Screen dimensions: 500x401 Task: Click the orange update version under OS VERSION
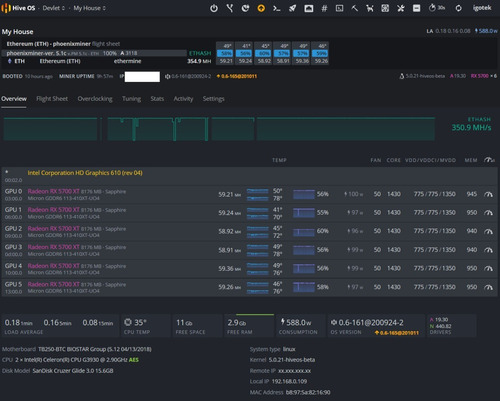[x=397, y=333]
